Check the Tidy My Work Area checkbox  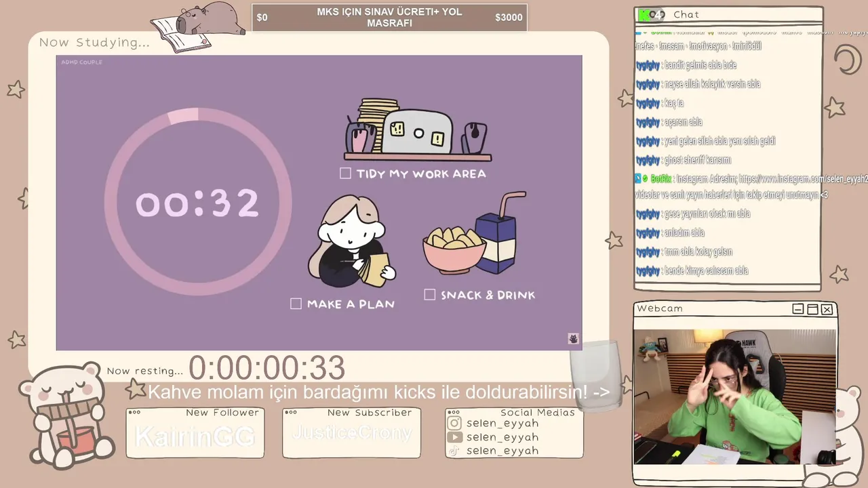tap(345, 174)
